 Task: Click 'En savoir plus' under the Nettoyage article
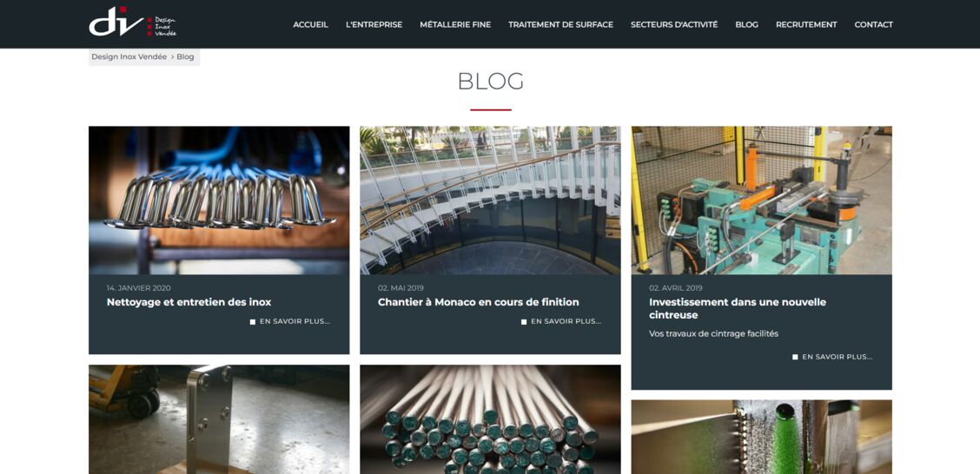pyautogui.click(x=290, y=321)
